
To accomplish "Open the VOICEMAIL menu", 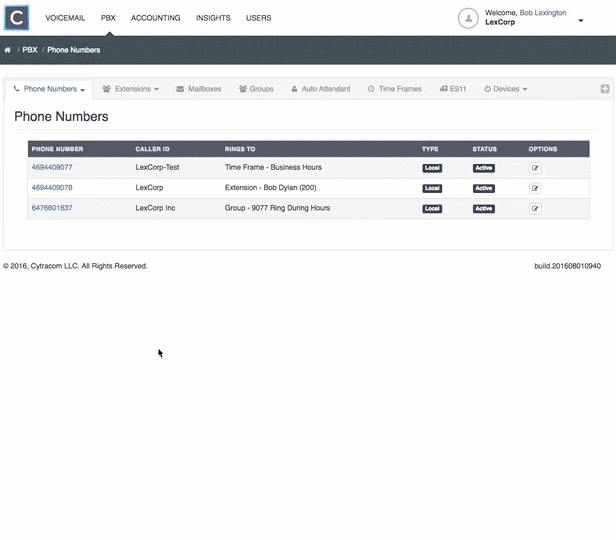I will pyautogui.click(x=65, y=18).
